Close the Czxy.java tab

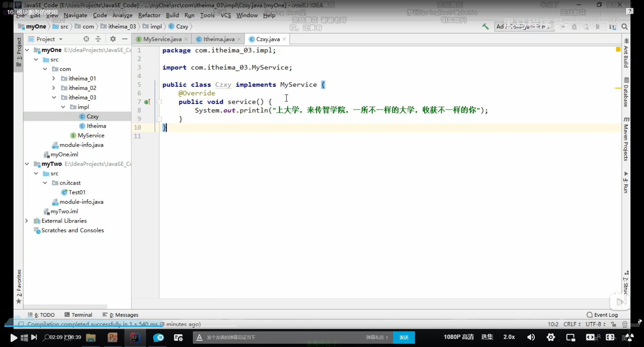pyautogui.click(x=284, y=39)
